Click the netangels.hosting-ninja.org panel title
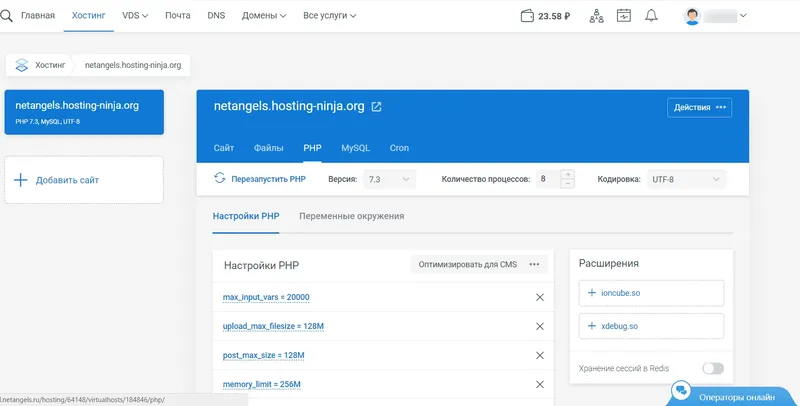800x406 pixels. pyautogui.click(x=289, y=106)
